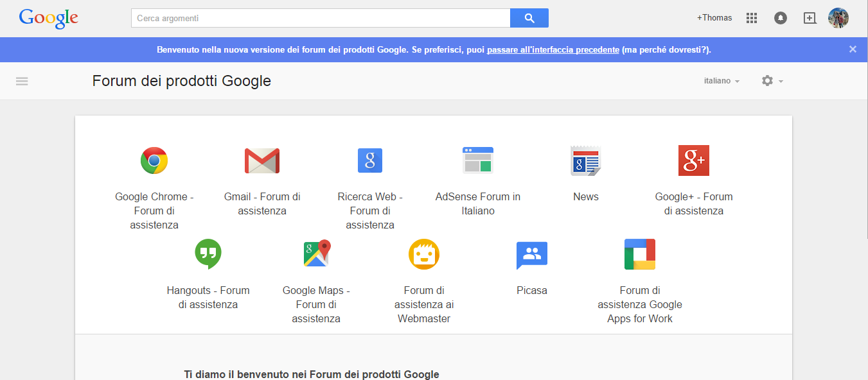Open 'Ricerca Web - Forum di assistenza' link
868x380 pixels.
click(370, 211)
